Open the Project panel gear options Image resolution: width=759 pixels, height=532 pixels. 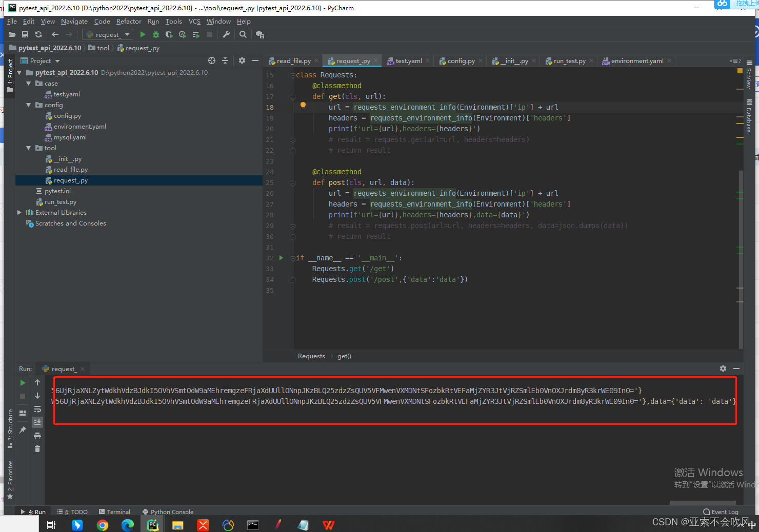[x=242, y=60]
